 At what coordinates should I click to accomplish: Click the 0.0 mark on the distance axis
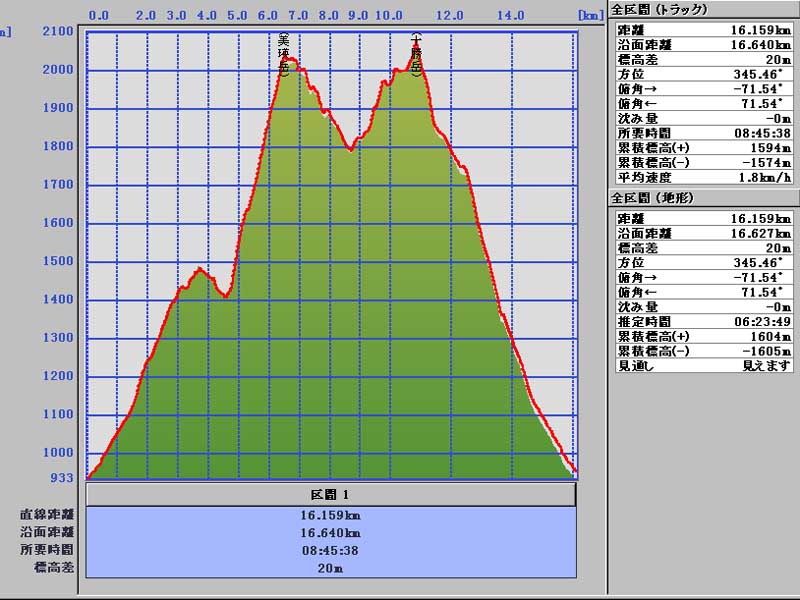pos(99,16)
